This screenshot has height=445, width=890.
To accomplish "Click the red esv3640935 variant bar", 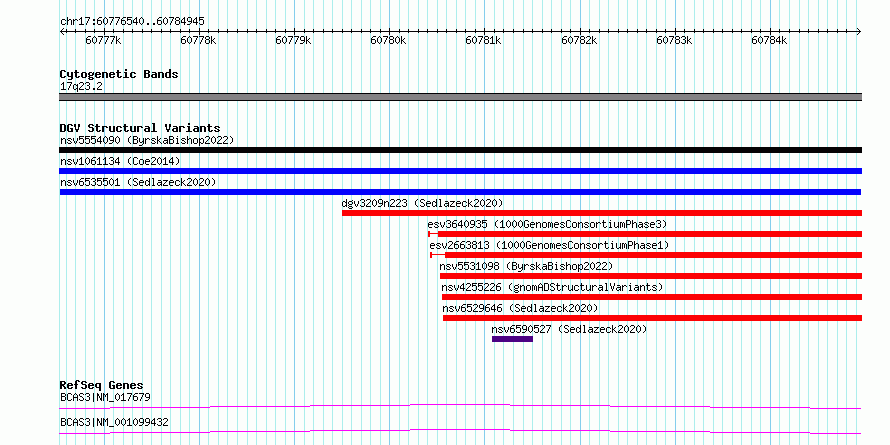I will [645, 234].
